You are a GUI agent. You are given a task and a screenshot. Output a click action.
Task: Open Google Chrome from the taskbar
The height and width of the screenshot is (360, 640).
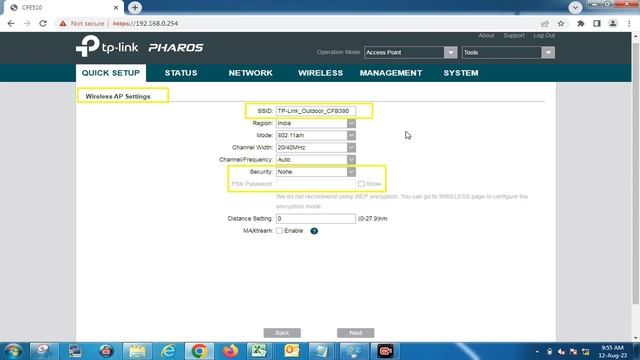pyautogui.click(x=199, y=351)
